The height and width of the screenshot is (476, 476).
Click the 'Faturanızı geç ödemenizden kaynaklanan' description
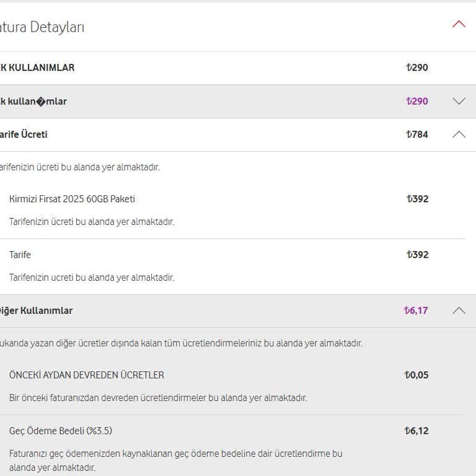point(176,461)
